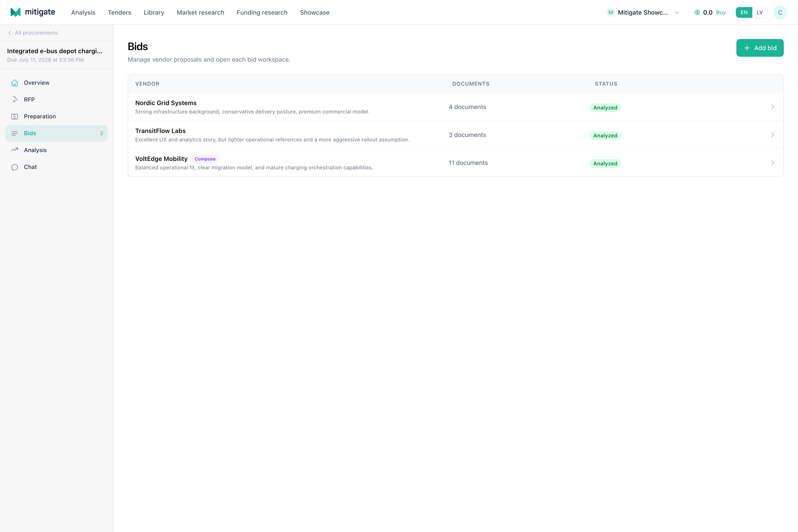Click the Chat bubble icon
This screenshot has width=798, height=532.
[x=15, y=167]
